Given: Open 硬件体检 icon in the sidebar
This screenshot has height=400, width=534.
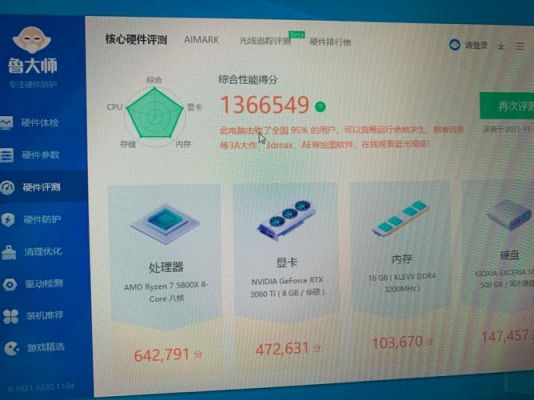Looking at the screenshot, I should (6, 123).
